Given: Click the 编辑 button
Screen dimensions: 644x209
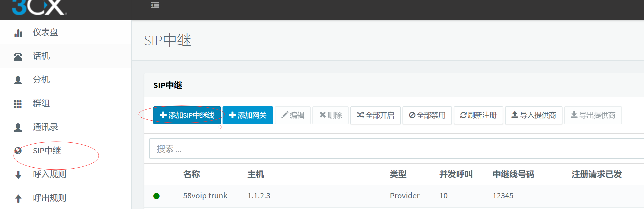Looking at the screenshot, I should [293, 115].
